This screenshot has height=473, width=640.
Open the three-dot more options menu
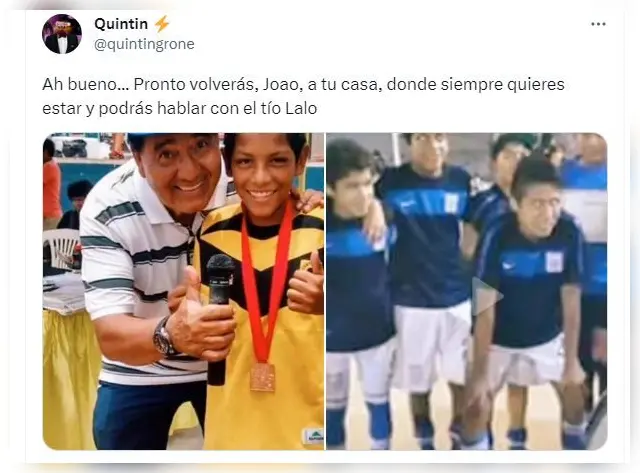coord(598,24)
